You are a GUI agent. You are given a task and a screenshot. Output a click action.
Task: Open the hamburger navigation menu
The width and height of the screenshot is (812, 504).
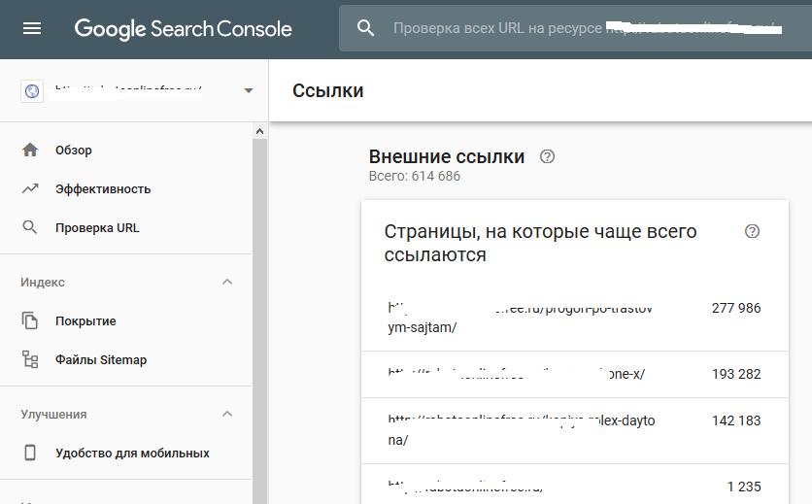(32, 28)
